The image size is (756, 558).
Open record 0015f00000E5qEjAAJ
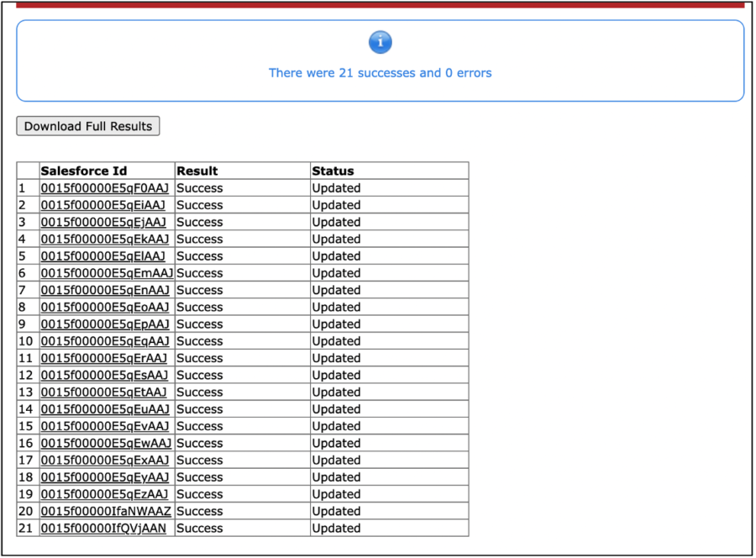point(104,222)
